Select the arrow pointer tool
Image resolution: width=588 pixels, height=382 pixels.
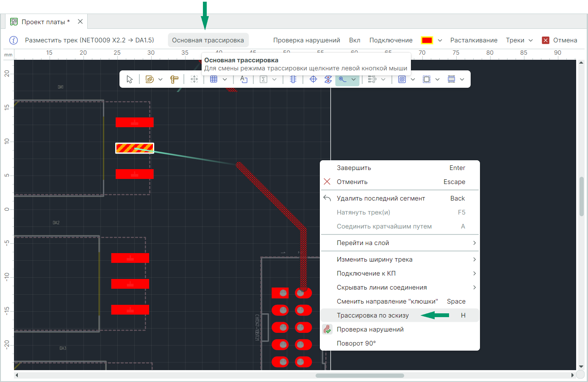point(130,79)
